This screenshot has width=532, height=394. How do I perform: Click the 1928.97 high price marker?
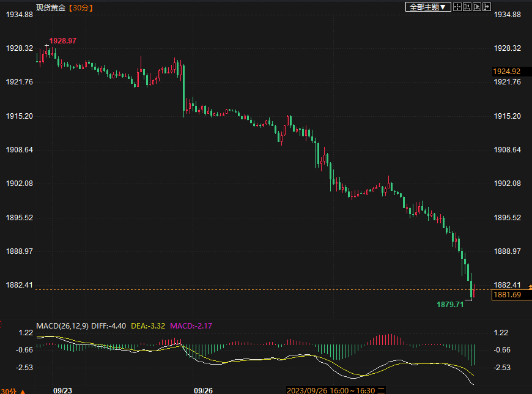[x=63, y=40]
